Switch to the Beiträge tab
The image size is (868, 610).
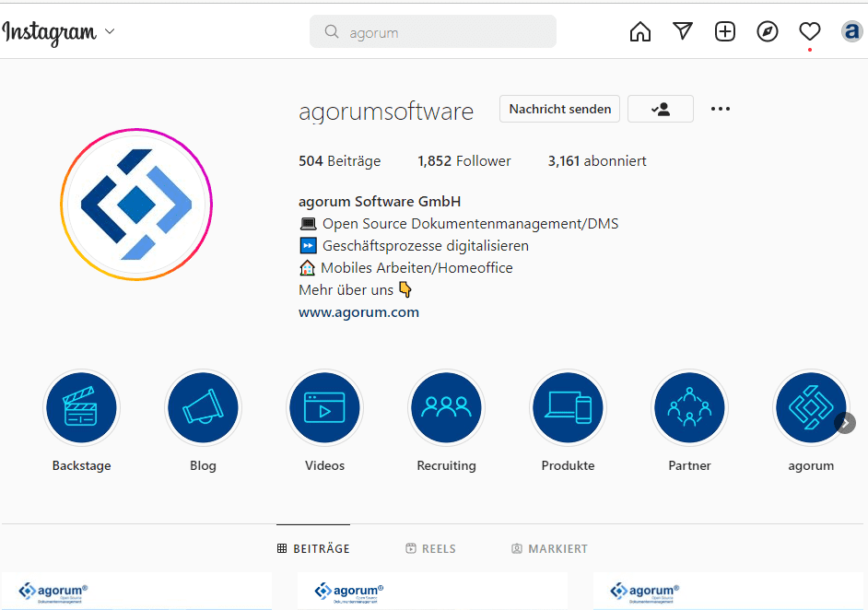tap(313, 548)
